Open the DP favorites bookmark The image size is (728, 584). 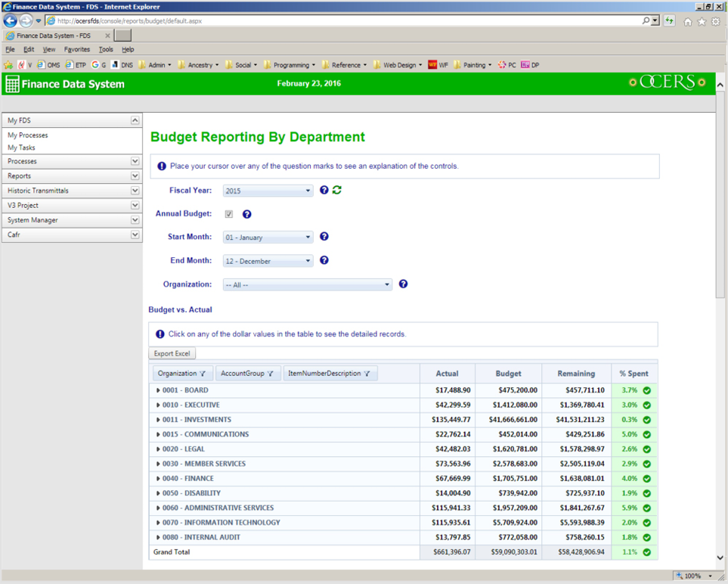[x=530, y=65]
